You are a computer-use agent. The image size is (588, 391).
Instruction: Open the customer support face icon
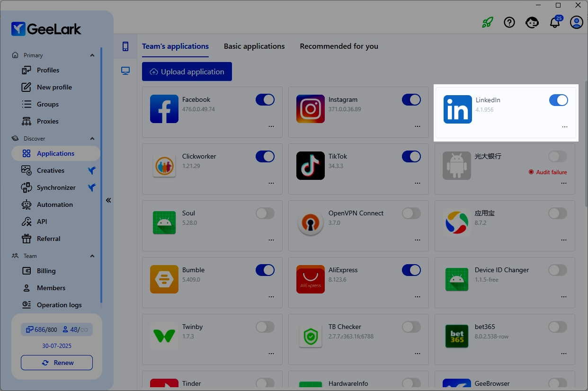click(x=532, y=22)
